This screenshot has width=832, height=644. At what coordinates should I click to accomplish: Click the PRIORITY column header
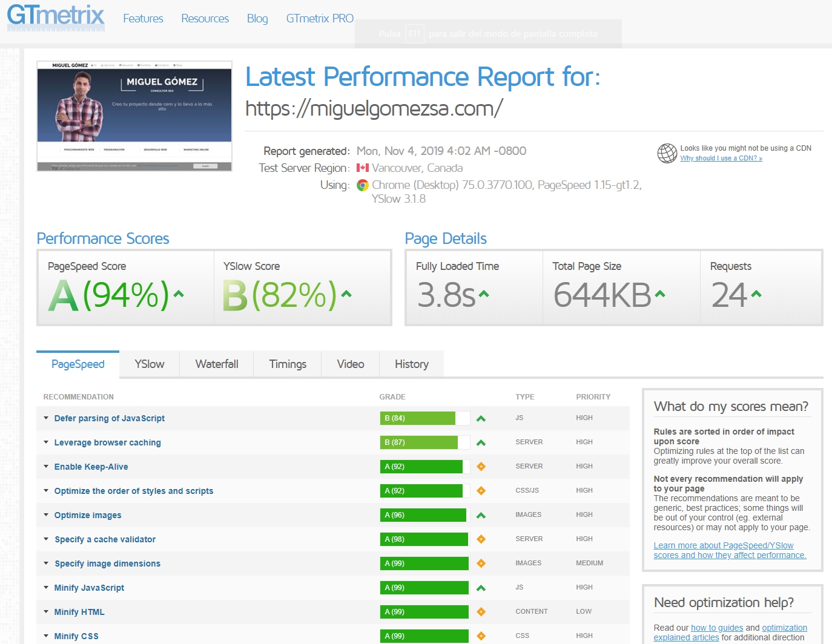click(593, 397)
